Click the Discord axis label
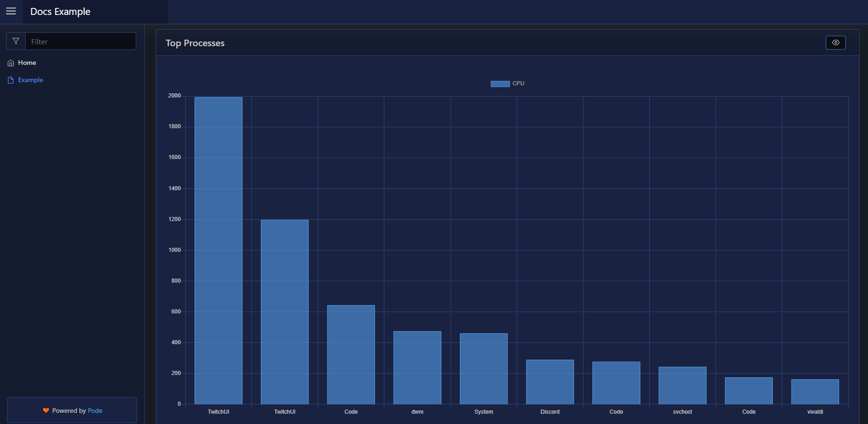Viewport: 868px width, 424px height. [x=550, y=412]
